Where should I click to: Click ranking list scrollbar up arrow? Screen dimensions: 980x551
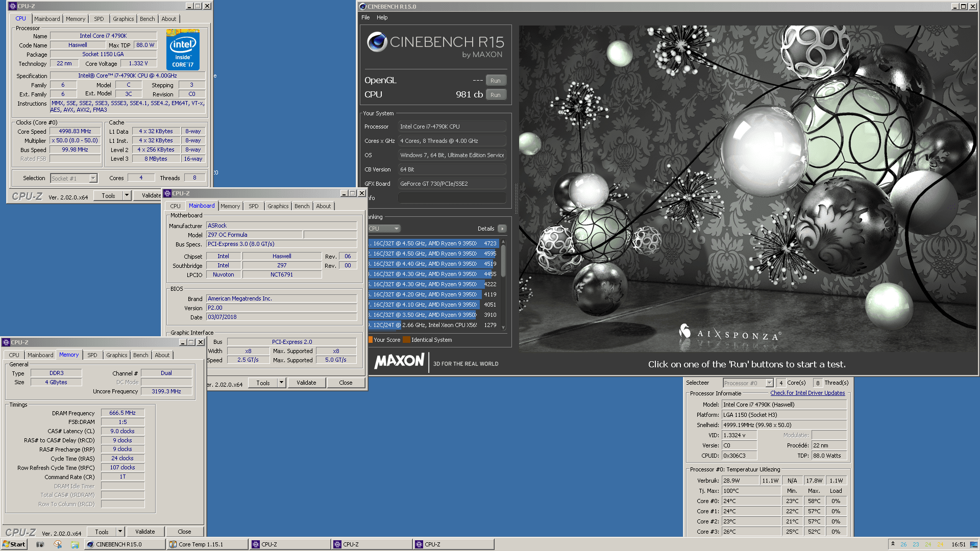pos(503,242)
